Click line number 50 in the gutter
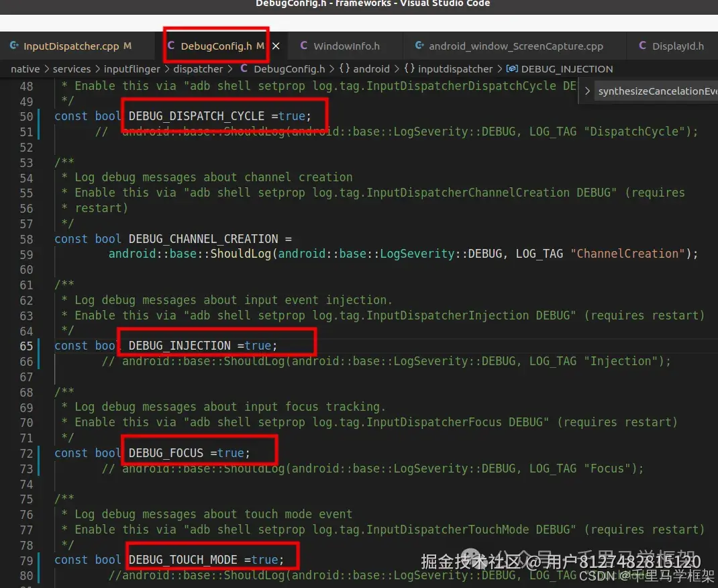The height and width of the screenshot is (588, 718). click(x=27, y=117)
